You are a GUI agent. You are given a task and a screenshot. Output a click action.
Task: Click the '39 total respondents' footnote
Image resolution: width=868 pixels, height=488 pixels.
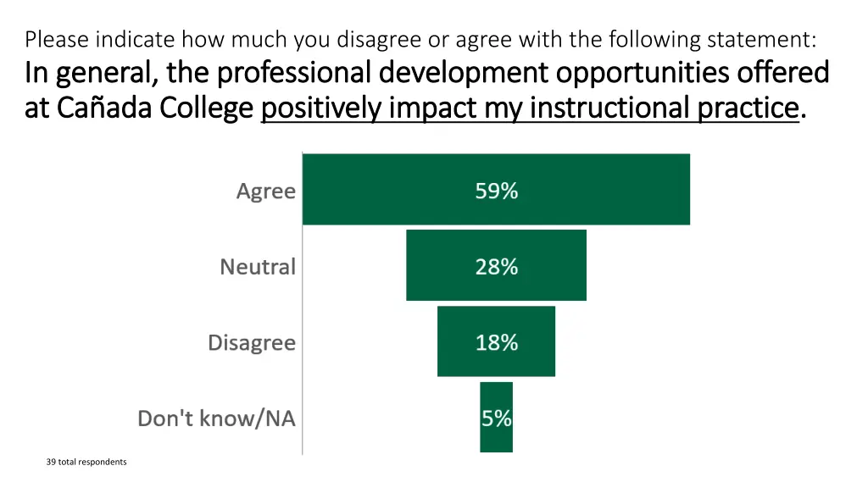coord(86,462)
